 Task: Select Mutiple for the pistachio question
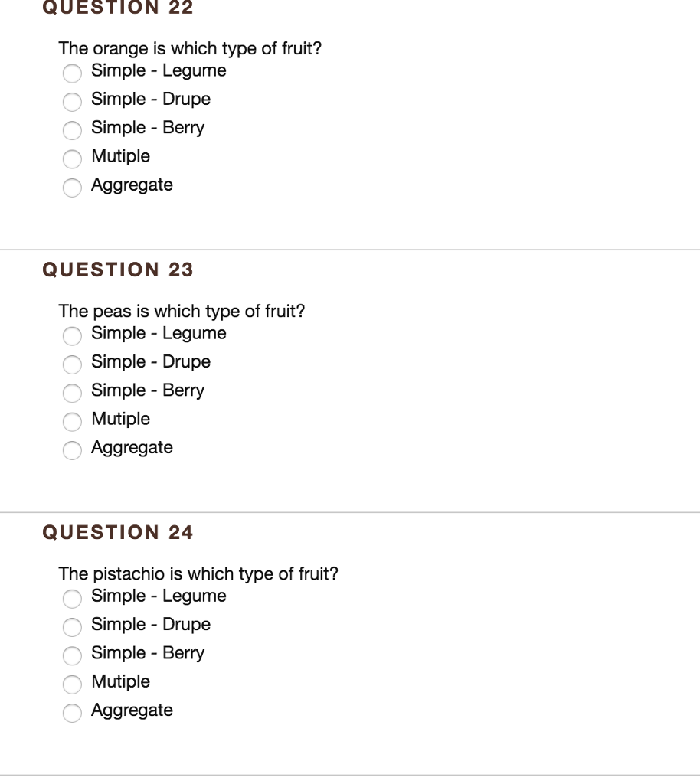72,684
